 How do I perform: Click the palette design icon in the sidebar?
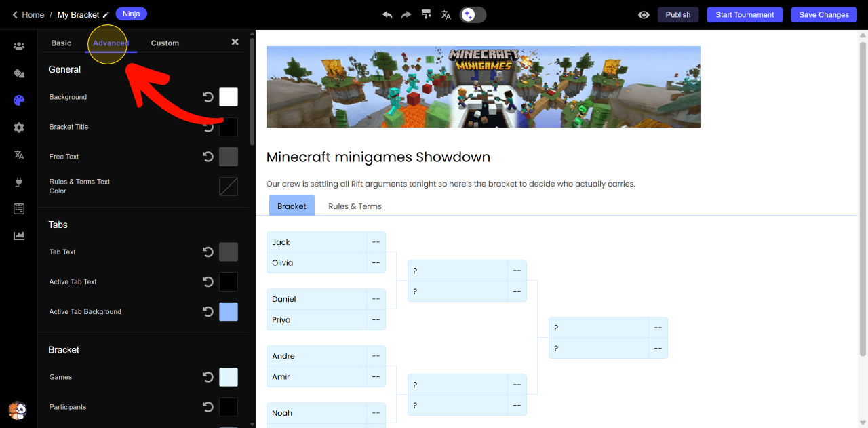click(x=19, y=100)
